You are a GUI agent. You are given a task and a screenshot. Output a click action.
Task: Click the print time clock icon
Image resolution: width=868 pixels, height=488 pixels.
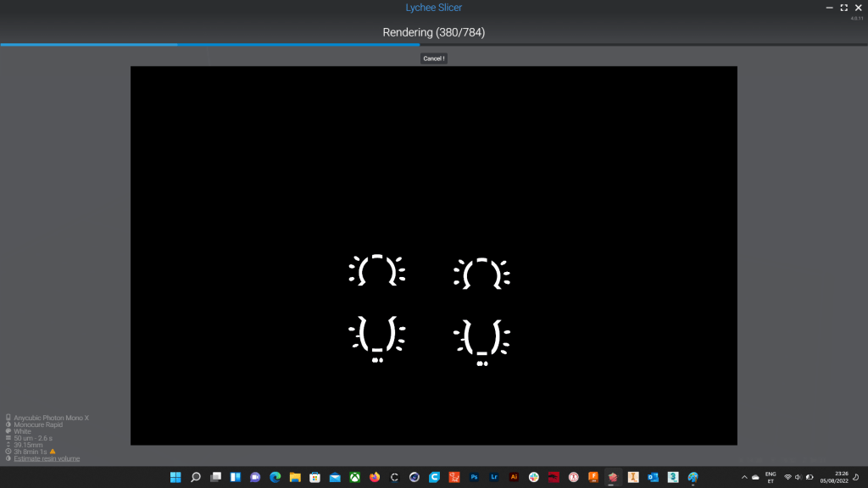tap(8, 452)
